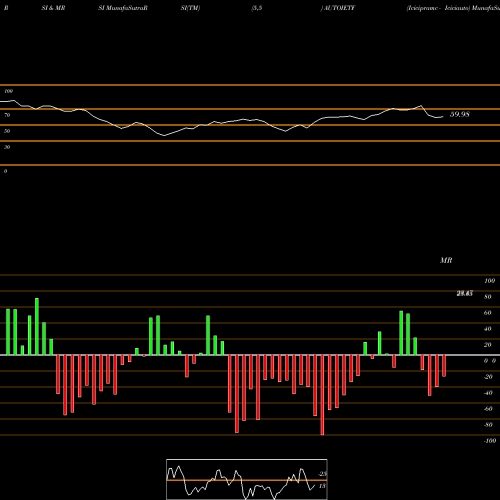Click the 'SI & MR' header text

pos(53,8)
